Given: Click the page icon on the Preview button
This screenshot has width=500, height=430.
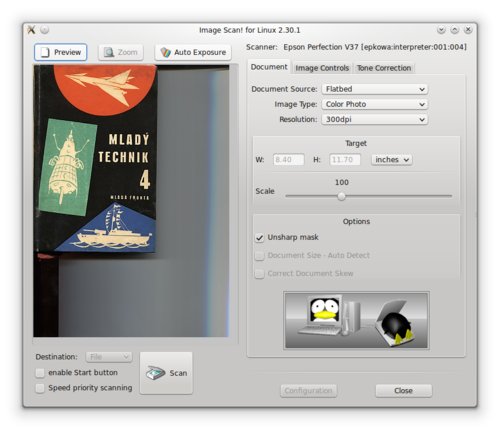Looking at the screenshot, I should 45,52.
